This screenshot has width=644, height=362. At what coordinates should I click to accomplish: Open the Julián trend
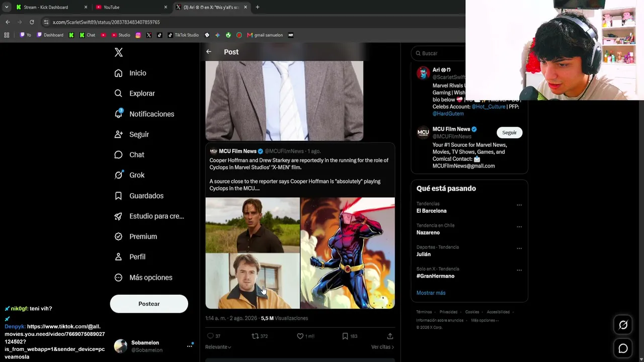coord(424,254)
